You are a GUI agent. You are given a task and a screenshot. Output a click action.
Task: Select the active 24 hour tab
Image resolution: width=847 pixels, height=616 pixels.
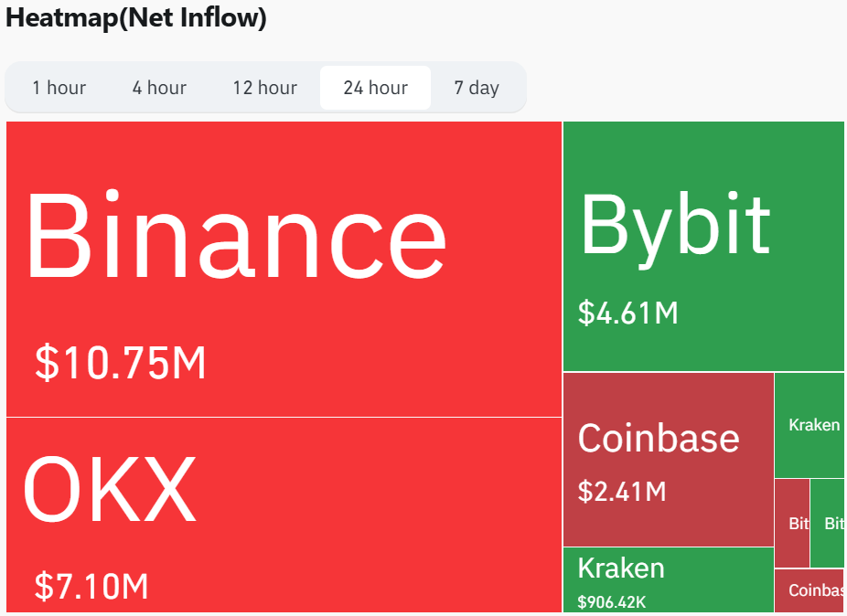(375, 88)
